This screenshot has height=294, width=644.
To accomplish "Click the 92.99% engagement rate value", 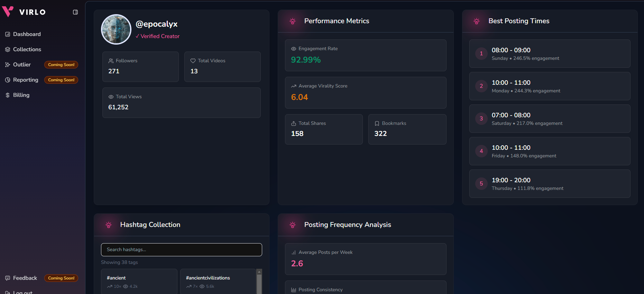I will coord(306,60).
